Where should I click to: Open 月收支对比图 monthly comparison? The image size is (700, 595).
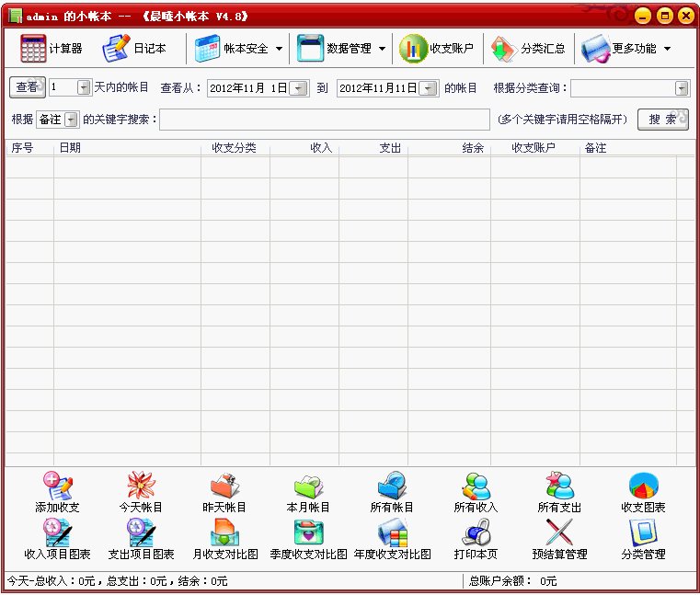(x=224, y=539)
